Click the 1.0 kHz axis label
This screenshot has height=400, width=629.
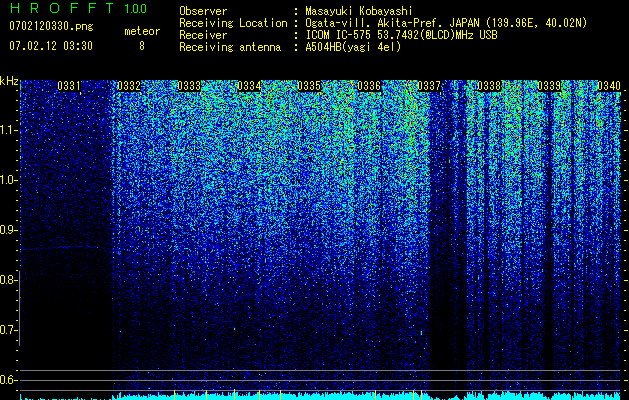click(8, 180)
